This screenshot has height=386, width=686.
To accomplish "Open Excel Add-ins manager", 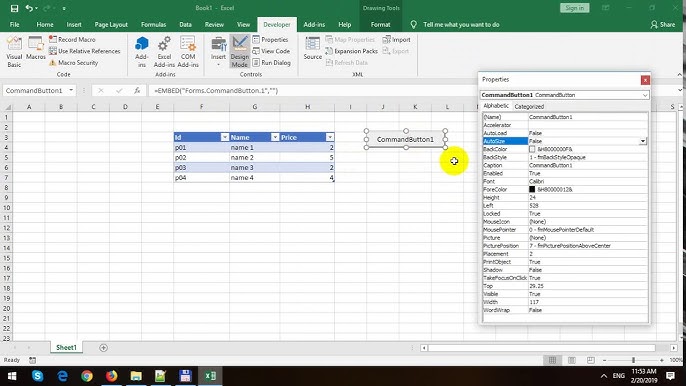I will [164, 52].
